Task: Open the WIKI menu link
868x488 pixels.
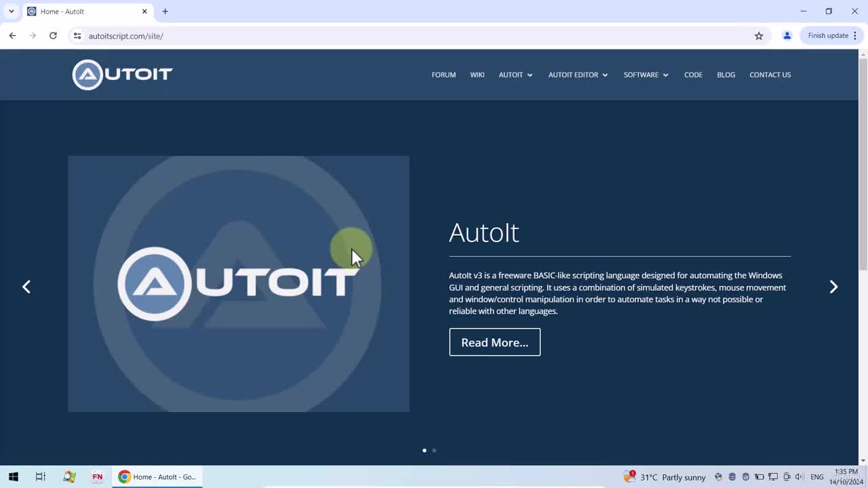Action: (477, 75)
